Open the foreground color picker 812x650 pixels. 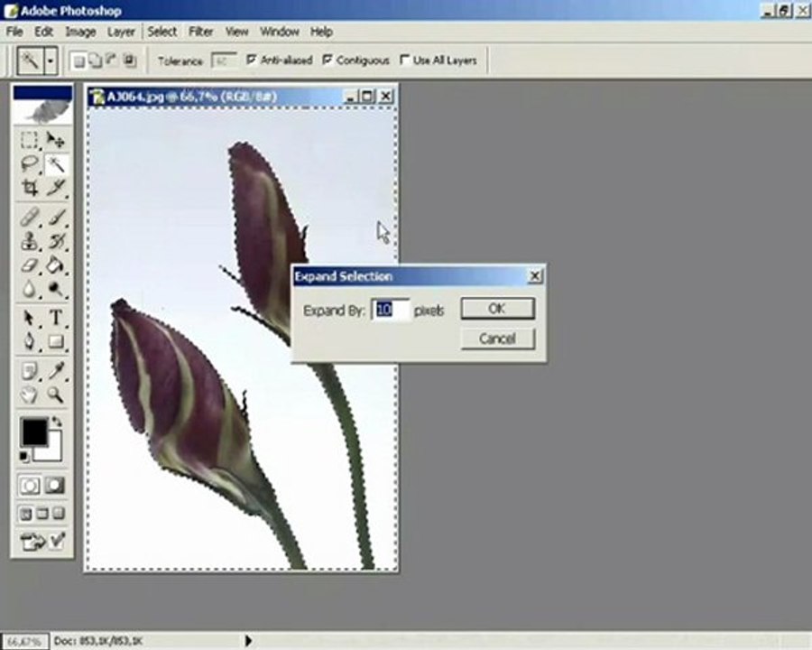point(33,432)
